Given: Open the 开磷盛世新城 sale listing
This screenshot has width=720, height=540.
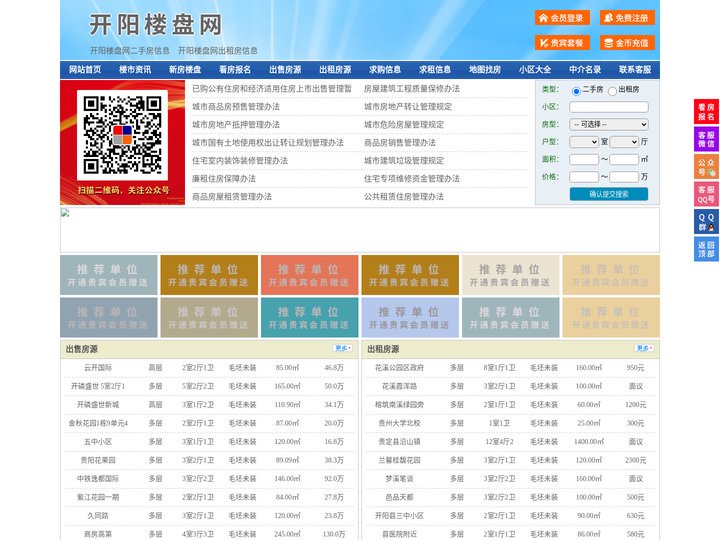Looking at the screenshot, I should pos(98,405).
